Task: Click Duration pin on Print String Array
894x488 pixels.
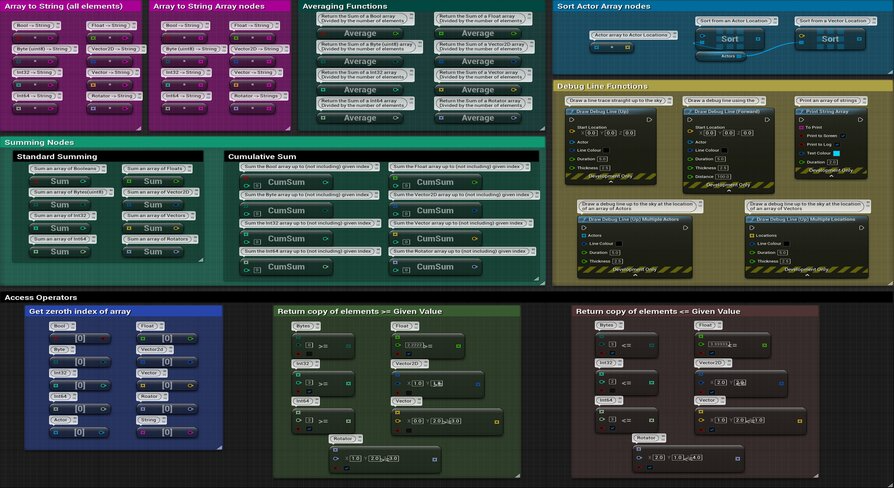Action: (802, 162)
